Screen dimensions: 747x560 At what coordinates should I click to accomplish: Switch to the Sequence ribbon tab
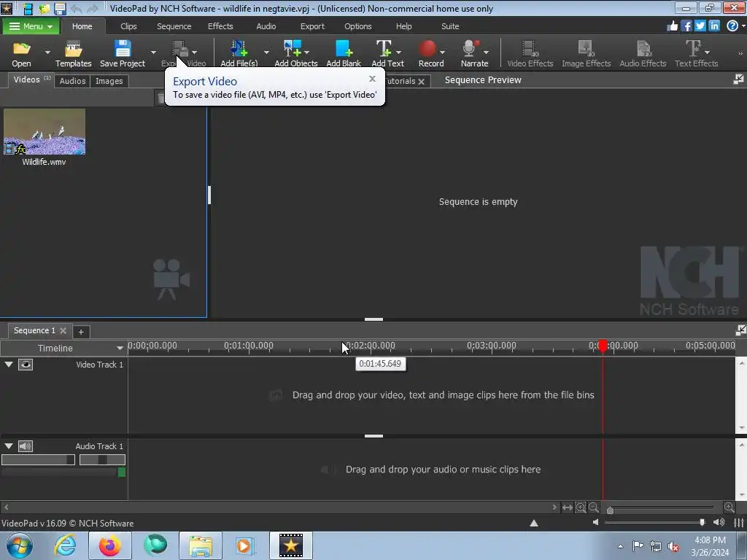click(174, 26)
